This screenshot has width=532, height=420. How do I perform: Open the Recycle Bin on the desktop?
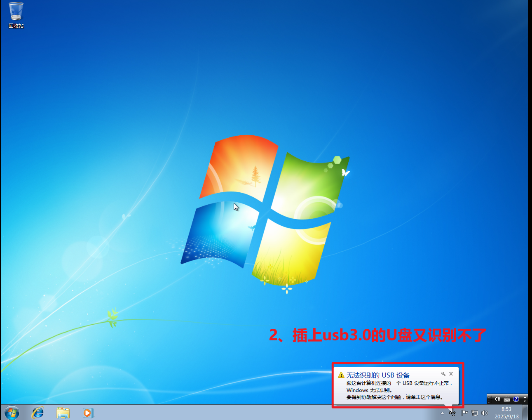click(16, 12)
